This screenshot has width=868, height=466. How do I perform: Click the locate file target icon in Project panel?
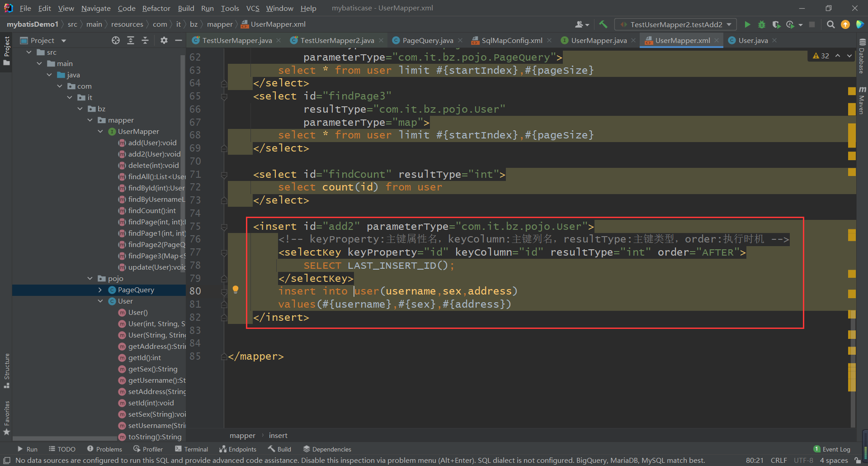[x=116, y=41]
